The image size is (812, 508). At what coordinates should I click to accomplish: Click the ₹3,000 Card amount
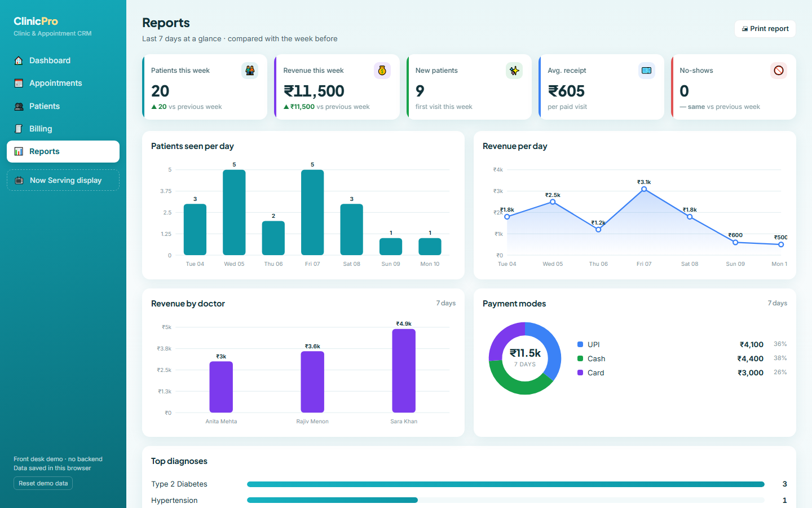point(751,373)
